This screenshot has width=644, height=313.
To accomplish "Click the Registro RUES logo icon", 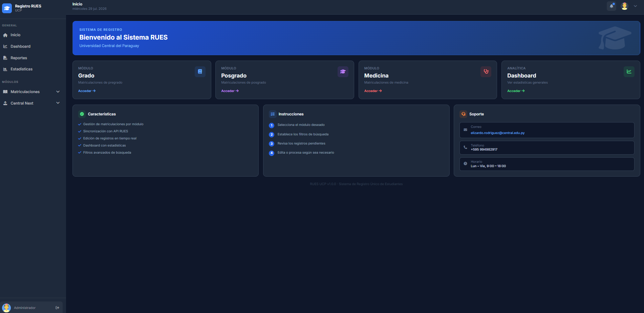I will click(7, 8).
